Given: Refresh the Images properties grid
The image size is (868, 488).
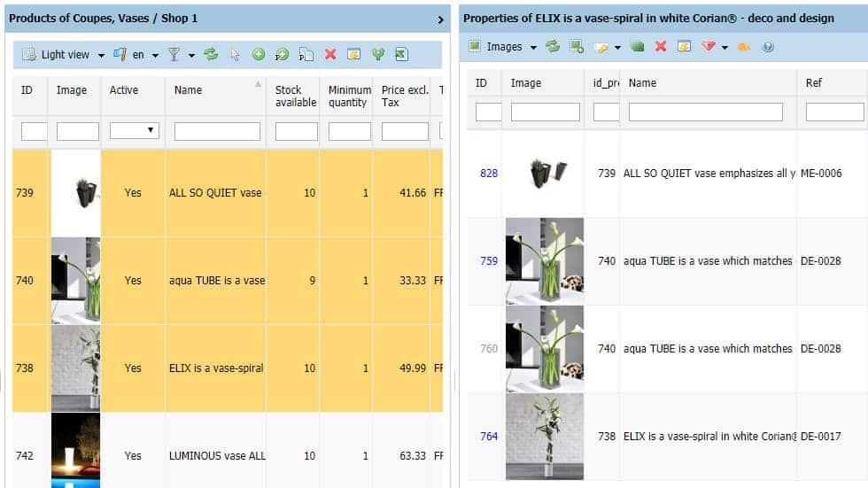Looking at the screenshot, I should tap(553, 47).
